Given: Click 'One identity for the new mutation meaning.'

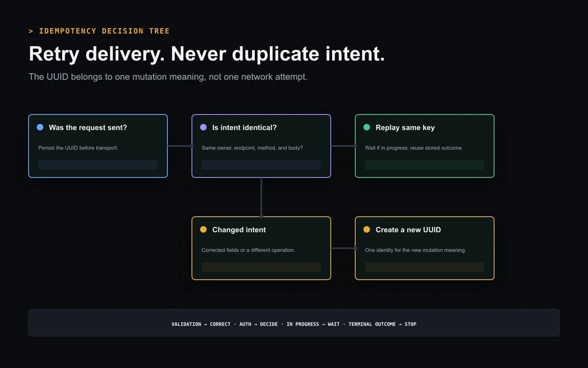Looking at the screenshot, I should [416, 250].
